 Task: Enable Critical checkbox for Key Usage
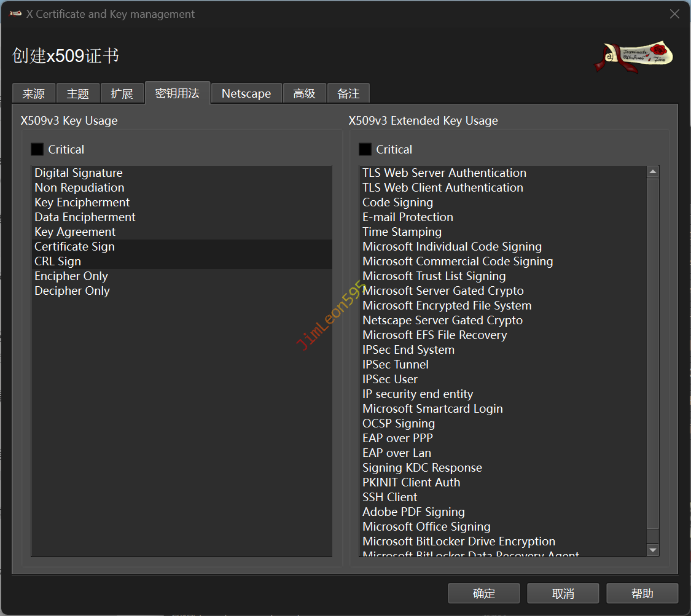click(37, 149)
